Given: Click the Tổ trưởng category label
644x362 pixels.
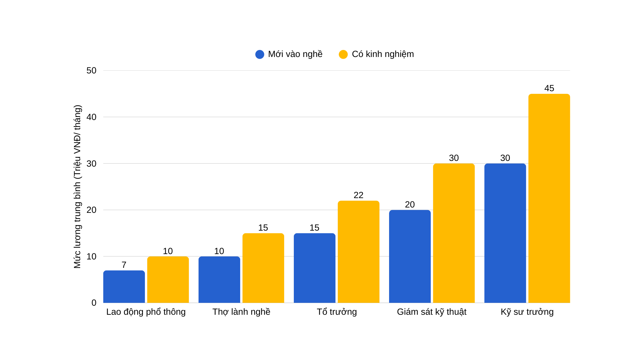Looking at the screenshot, I should click(337, 312).
